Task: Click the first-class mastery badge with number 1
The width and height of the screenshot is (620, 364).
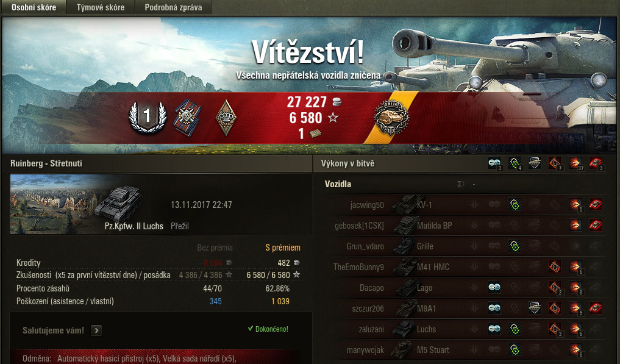Action: click(148, 116)
